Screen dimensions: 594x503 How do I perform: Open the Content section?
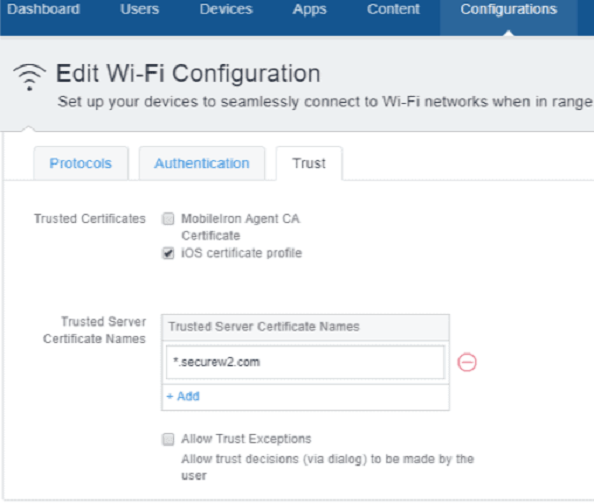393,9
